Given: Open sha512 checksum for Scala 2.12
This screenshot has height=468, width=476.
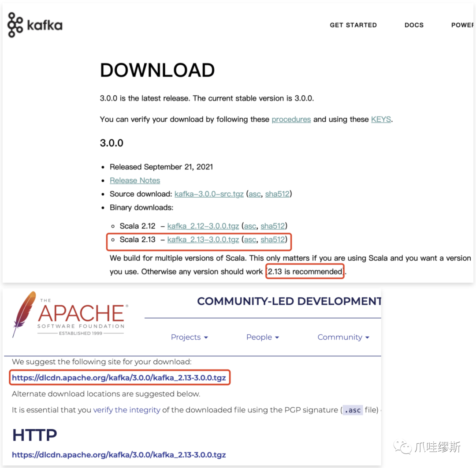Looking at the screenshot, I should (273, 226).
